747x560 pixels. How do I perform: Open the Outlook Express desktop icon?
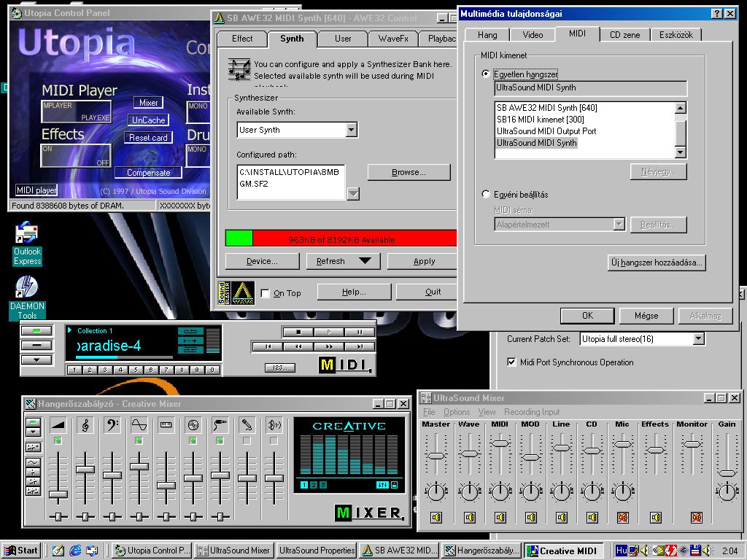pyautogui.click(x=27, y=243)
